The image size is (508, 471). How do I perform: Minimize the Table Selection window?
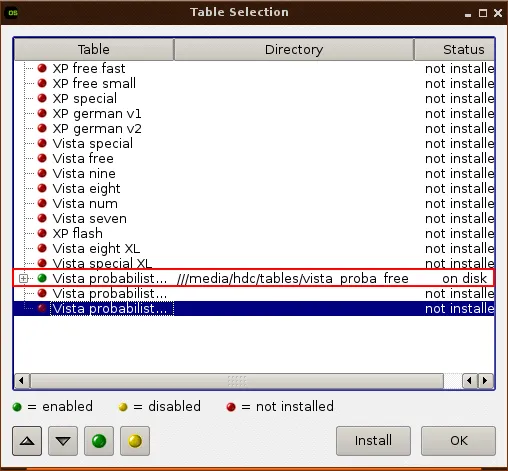pyautogui.click(x=468, y=15)
